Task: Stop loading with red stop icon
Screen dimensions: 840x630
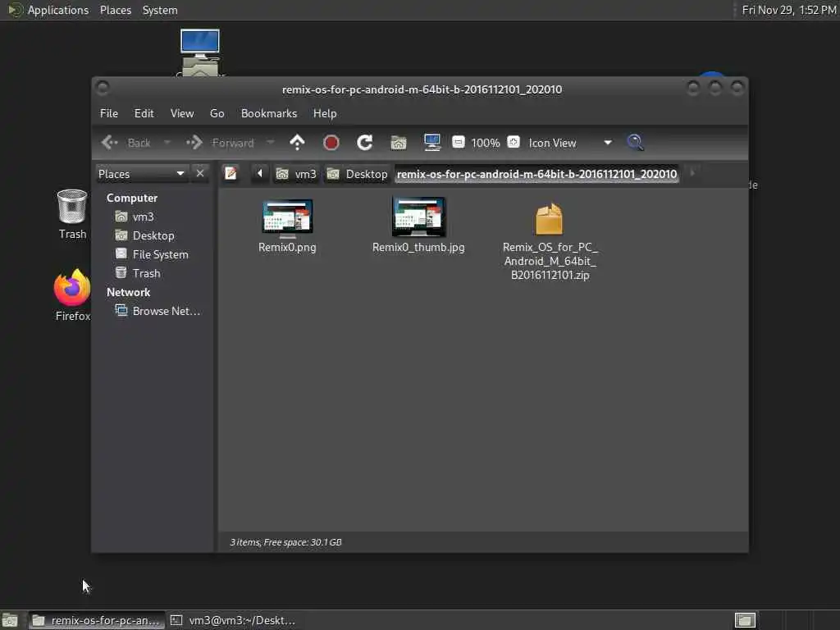Action: [331, 143]
